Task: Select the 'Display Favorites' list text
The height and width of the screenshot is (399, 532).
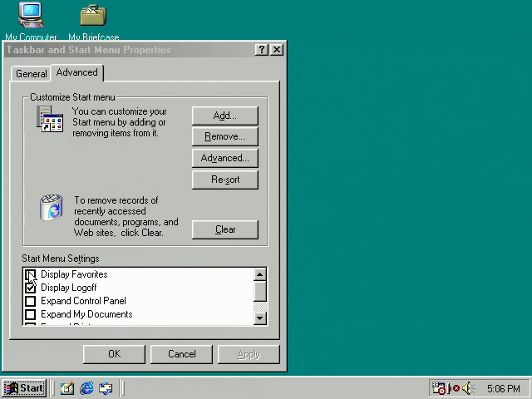Action: pos(74,274)
